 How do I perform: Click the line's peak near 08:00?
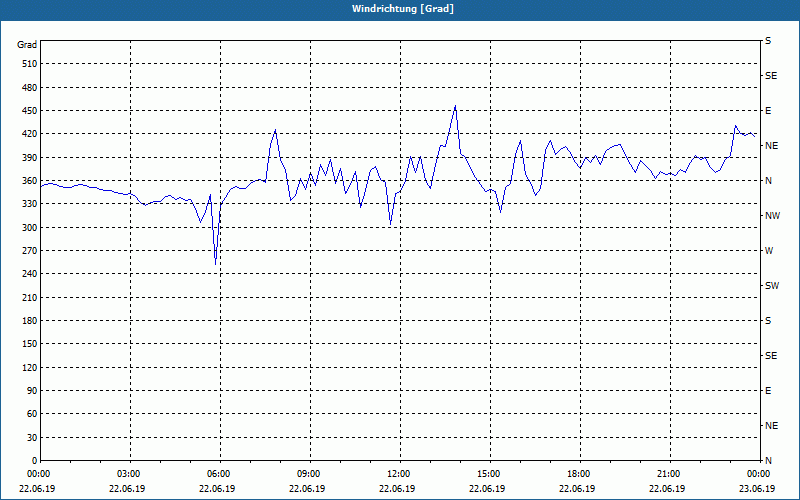pyautogui.click(x=276, y=130)
